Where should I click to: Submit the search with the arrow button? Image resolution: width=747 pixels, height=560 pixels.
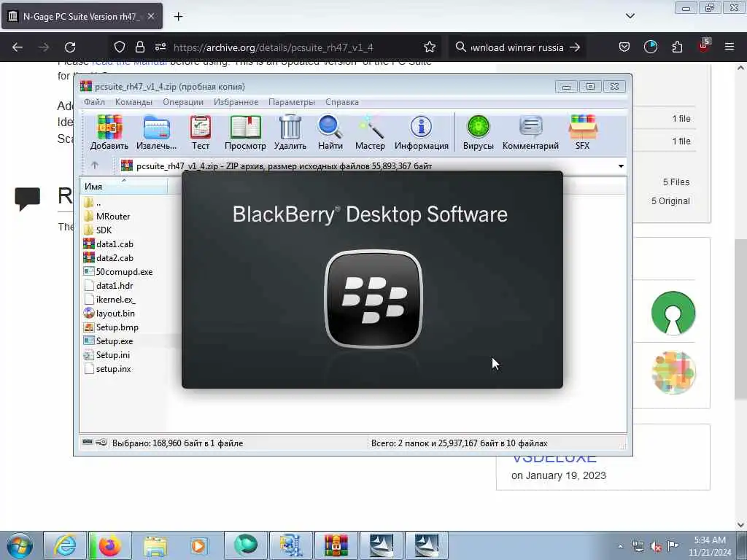[575, 47]
